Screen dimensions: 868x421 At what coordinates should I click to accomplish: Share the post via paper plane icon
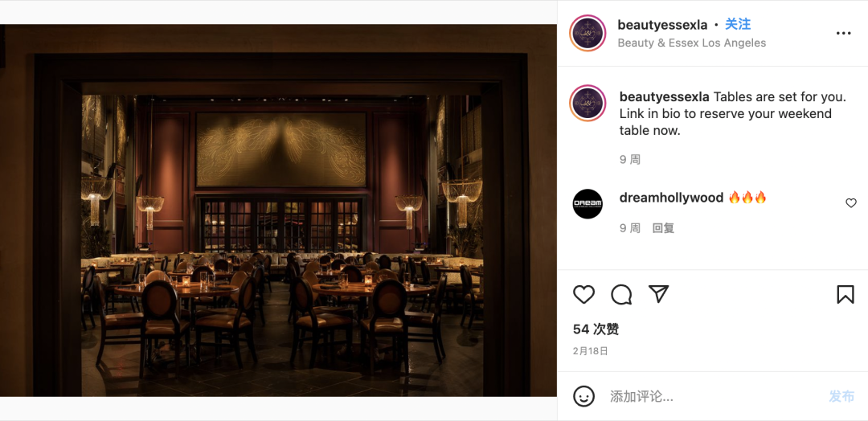point(659,294)
